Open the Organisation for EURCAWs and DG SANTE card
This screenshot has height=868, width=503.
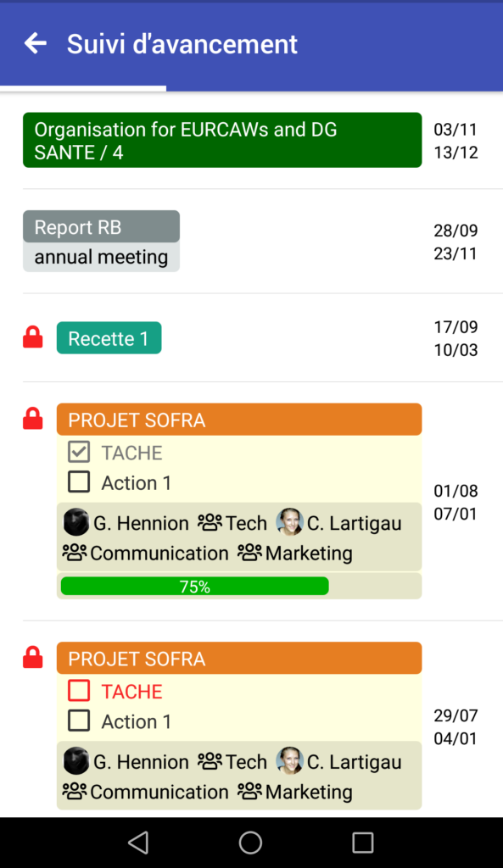tap(222, 140)
